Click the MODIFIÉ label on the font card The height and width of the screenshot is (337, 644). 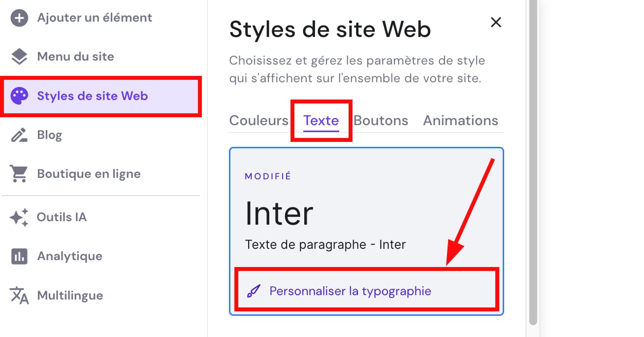267,175
